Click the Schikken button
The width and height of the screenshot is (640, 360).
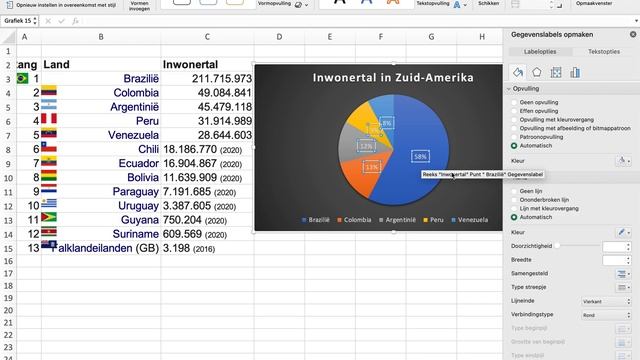tap(489, 3)
